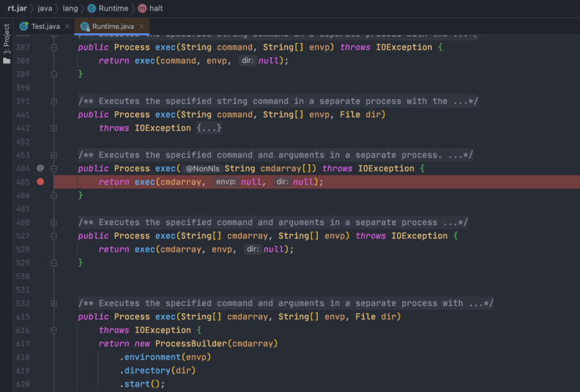Click the Runtime class icon in breadcrumb

pyautogui.click(x=92, y=8)
